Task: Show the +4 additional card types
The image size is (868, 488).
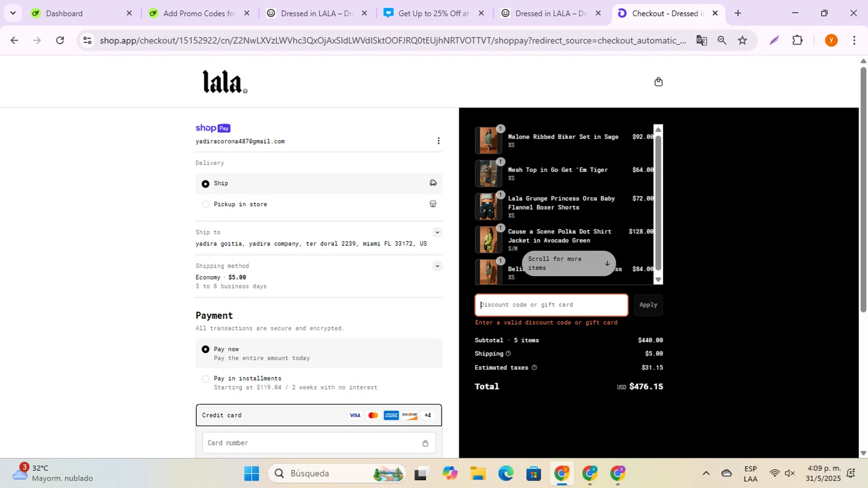Action: coord(428,415)
